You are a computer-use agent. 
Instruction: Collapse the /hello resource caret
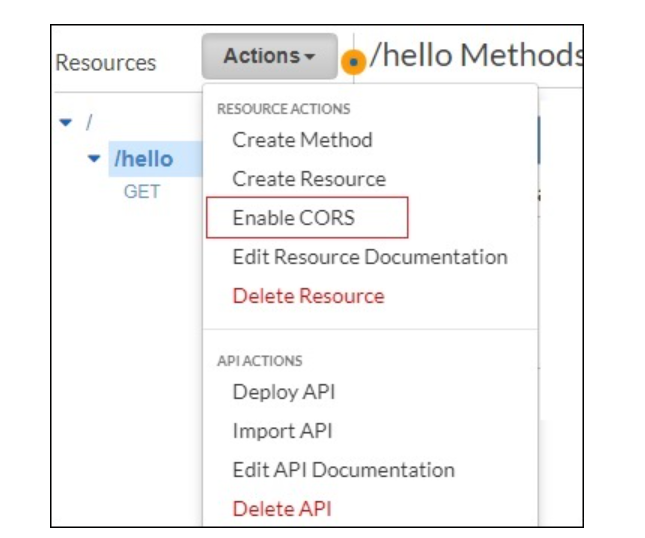coord(95,159)
